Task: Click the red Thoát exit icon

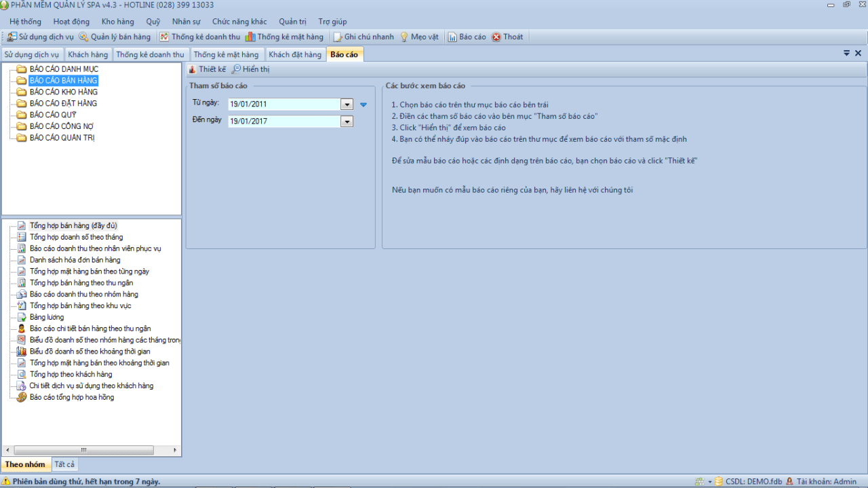Action: pyautogui.click(x=496, y=37)
